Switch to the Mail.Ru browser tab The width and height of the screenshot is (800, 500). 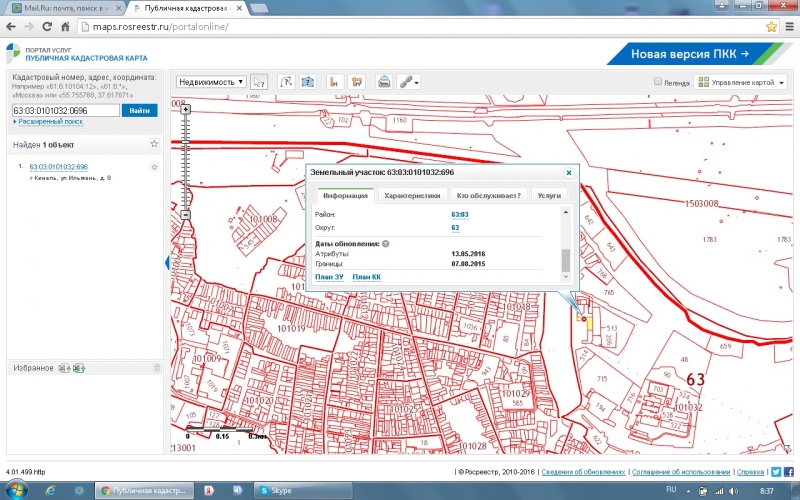tap(67, 9)
